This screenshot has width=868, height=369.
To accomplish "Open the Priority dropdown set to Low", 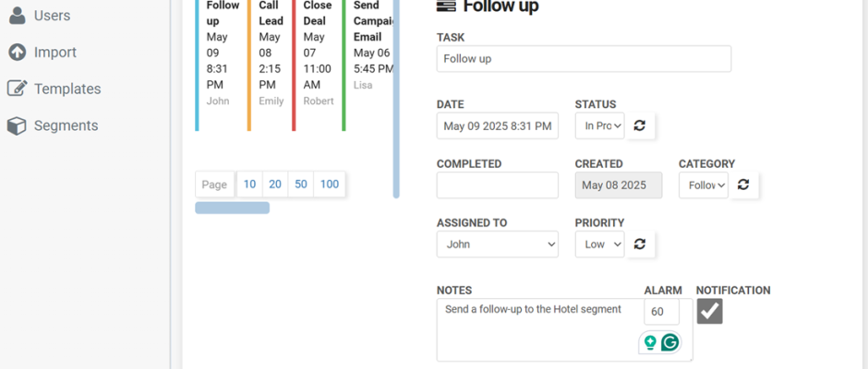I will tap(599, 244).
